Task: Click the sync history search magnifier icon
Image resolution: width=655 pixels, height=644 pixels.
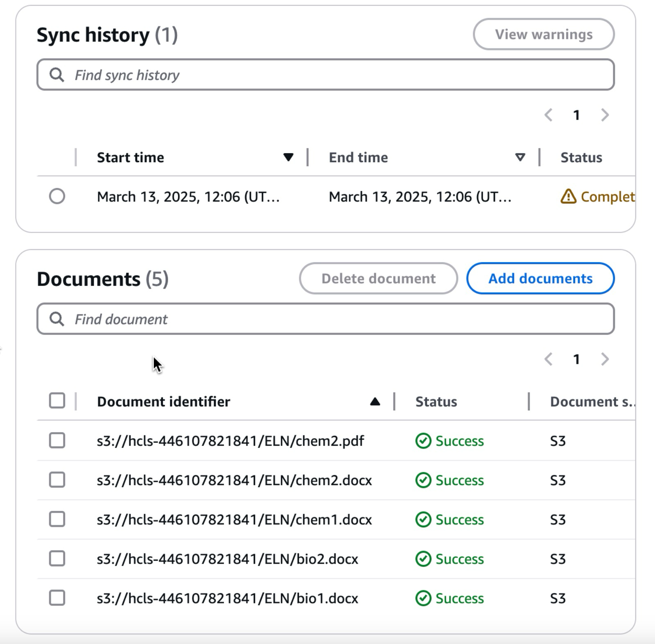Action: pos(56,75)
